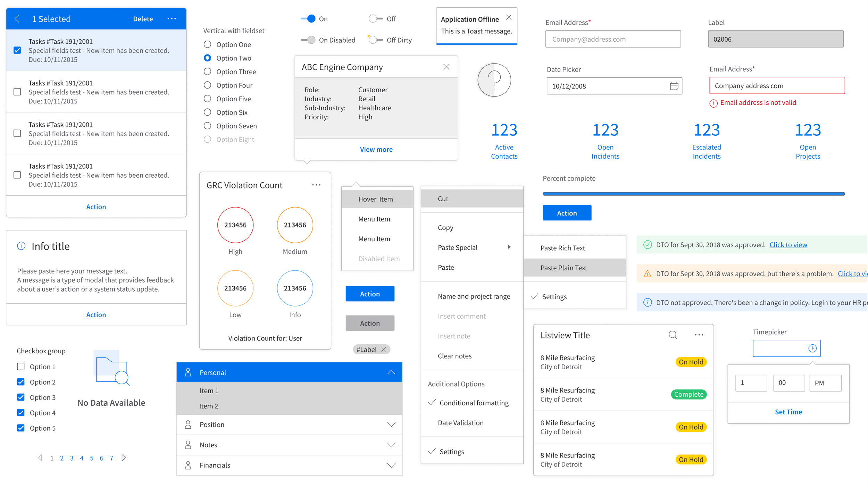Viewport: 868px width, 488px height.
Task: Click Delete in selection header
Action: 143,19
